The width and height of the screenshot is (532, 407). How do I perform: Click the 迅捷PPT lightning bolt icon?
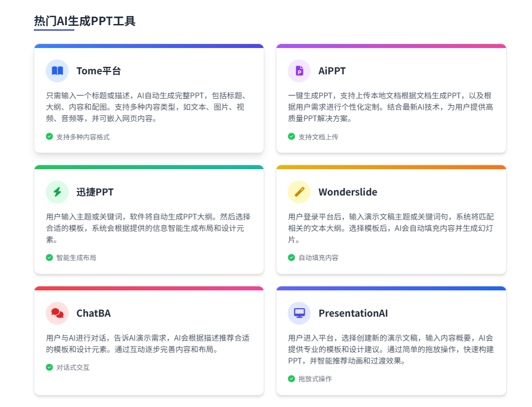57,192
